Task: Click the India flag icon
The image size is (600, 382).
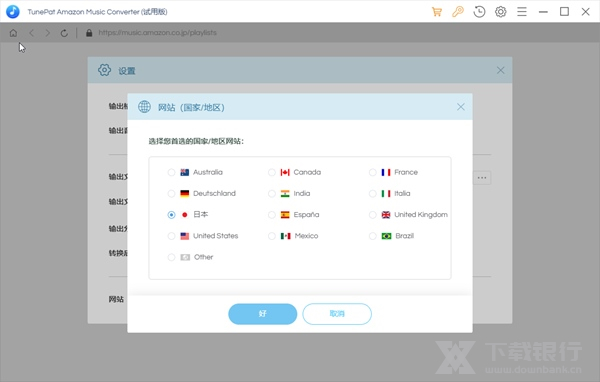Action: point(285,194)
